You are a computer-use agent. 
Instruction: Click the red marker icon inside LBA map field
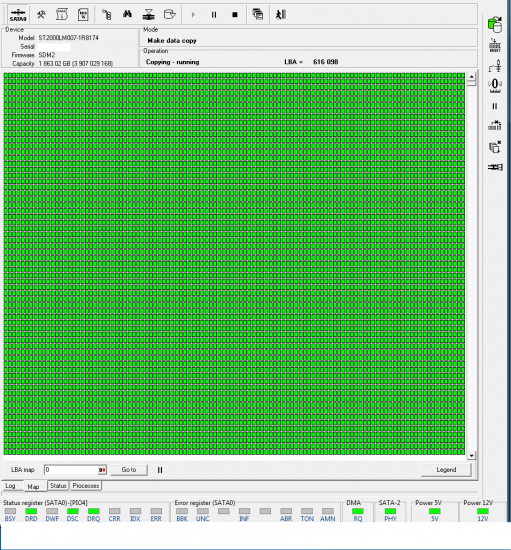click(x=102, y=470)
